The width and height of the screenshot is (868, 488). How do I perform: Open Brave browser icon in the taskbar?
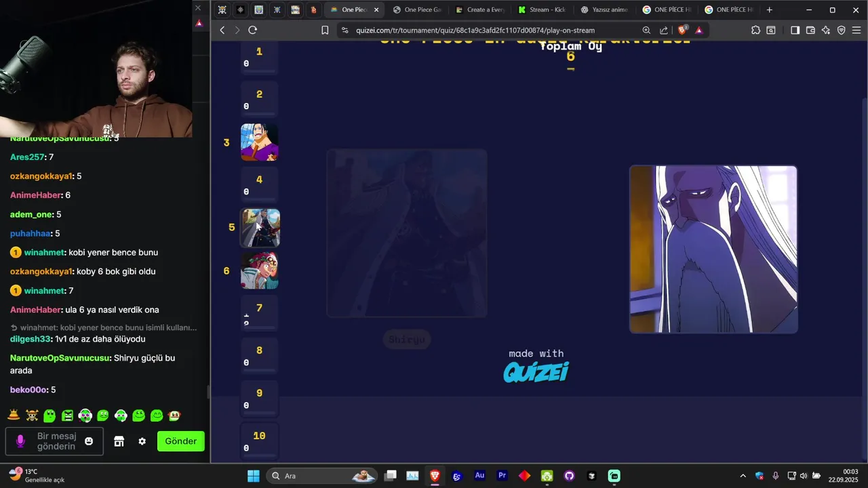pos(435,476)
